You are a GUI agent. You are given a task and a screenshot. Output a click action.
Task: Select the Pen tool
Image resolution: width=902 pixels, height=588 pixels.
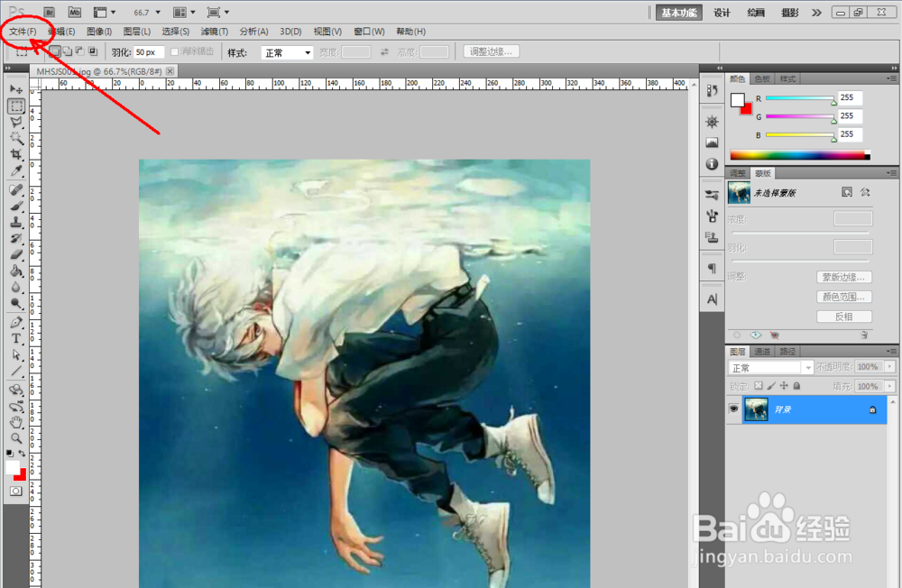pyautogui.click(x=16, y=323)
